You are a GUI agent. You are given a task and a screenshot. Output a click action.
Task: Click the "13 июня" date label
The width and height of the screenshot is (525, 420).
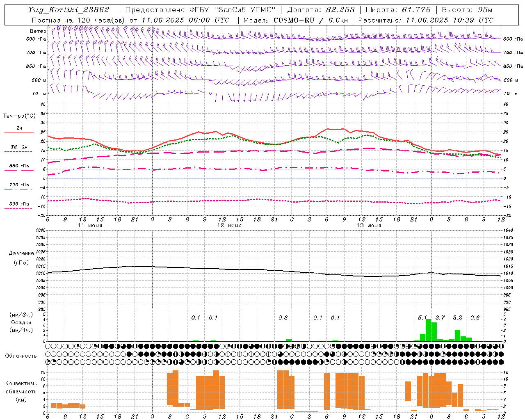[369, 226]
